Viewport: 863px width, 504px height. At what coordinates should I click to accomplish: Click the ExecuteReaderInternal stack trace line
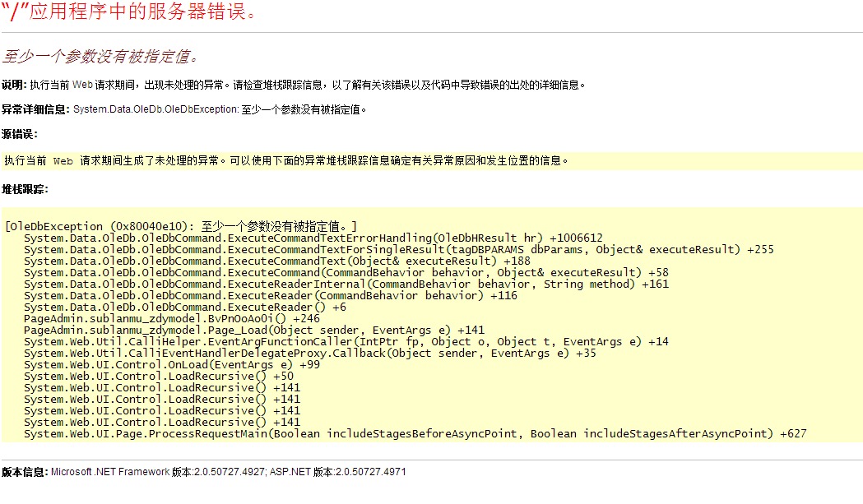[346, 284]
